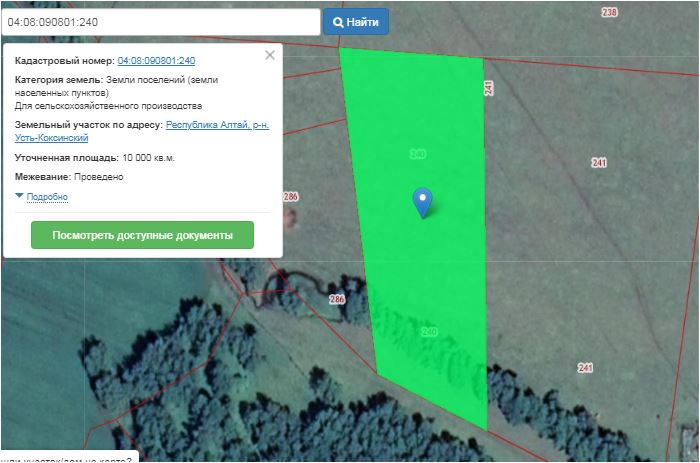Click the triangle arrow beside Подробно
The image size is (700, 463).
(x=20, y=197)
